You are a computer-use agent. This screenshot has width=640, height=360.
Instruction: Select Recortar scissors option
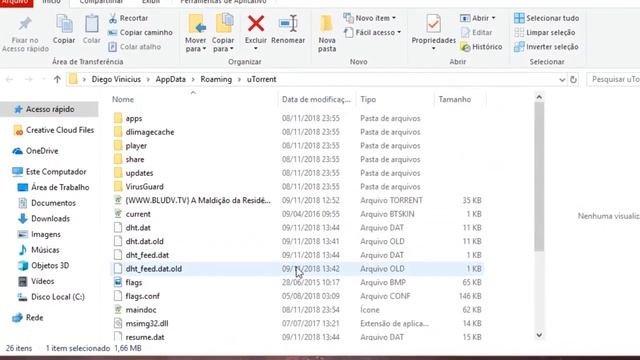tap(128, 18)
